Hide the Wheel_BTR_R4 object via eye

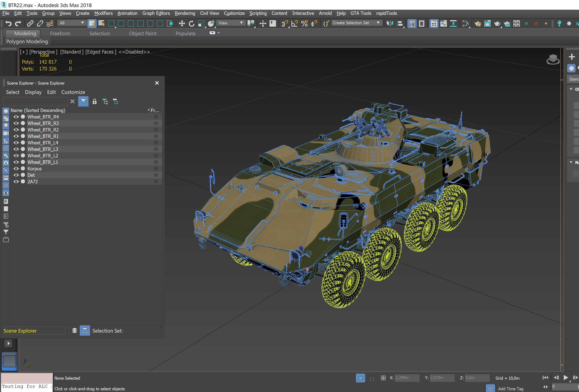point(16,117)
